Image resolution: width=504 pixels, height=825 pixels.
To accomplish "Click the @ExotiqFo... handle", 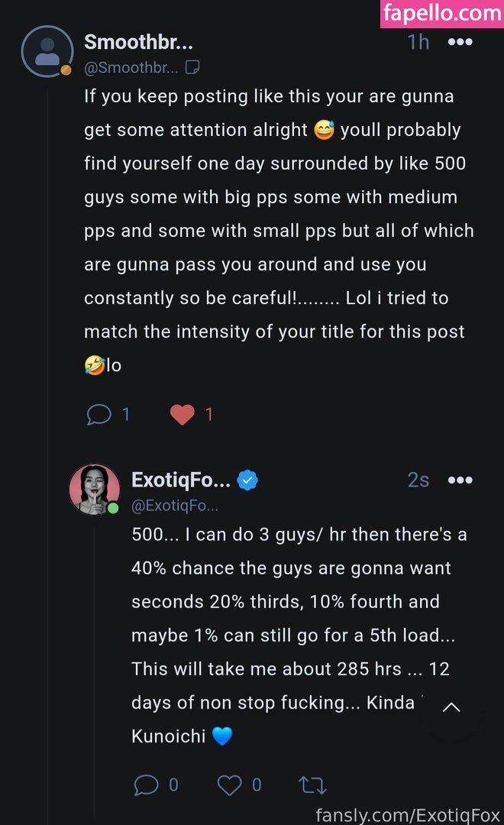I will pyautogui.click(x=175, y=506).
